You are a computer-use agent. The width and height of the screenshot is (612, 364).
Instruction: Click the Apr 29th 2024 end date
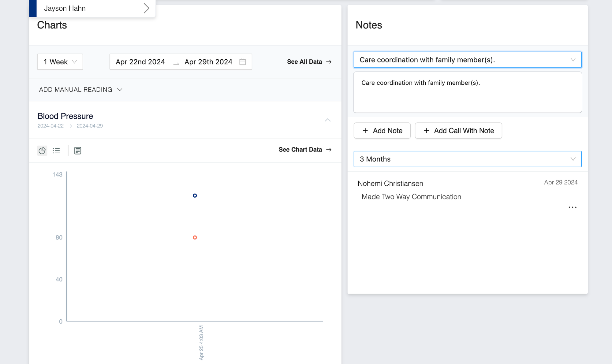pyautogui.click(x=208, y=62)
